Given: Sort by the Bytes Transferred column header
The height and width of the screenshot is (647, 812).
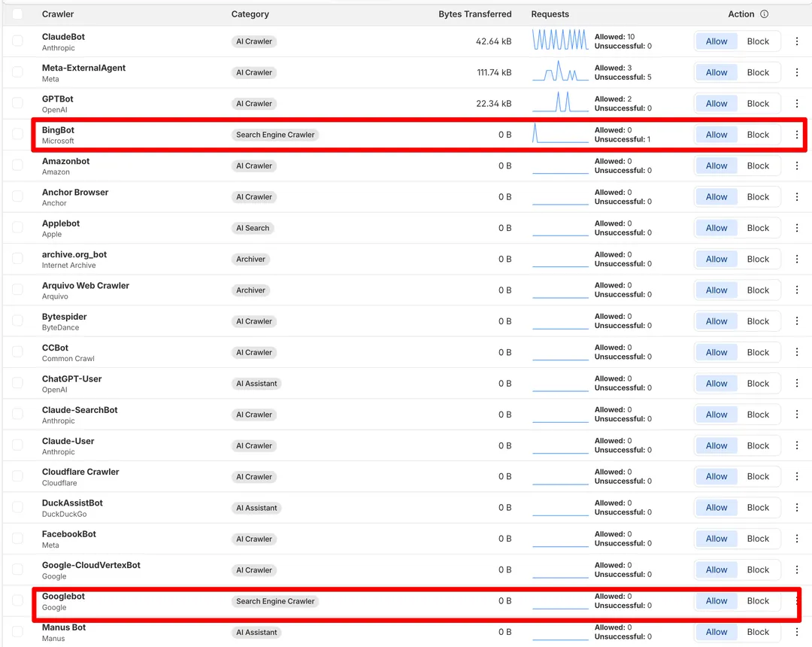Looking at the screenshot, I should (x=475, y=14).
